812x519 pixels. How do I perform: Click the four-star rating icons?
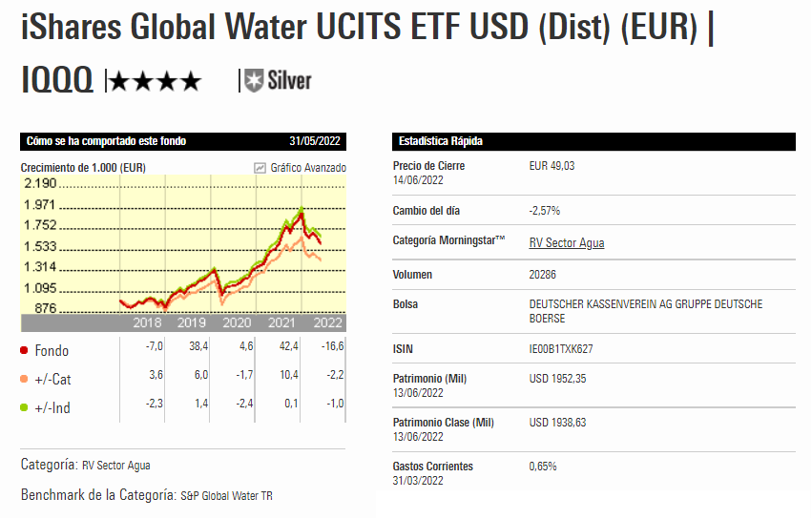(156, 82)
